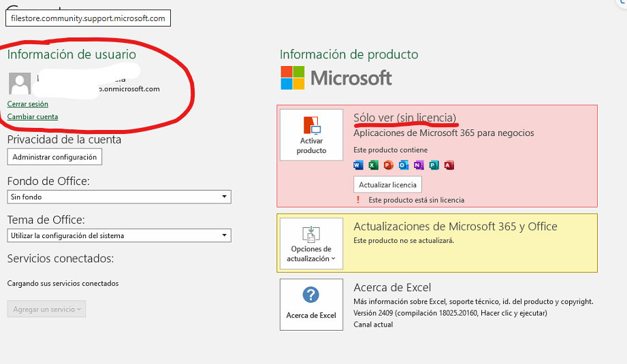627x364 pixels.
Task: Click Administrar configuración button
Action: tap(54, 157)
